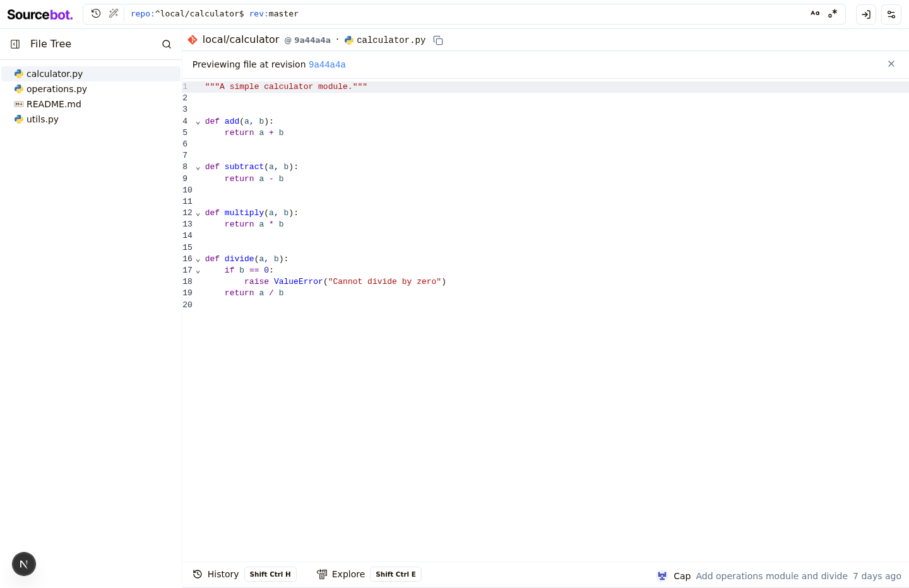Copy file path with copy icon
The image size is (909, 588).
[x=438, y=40]
